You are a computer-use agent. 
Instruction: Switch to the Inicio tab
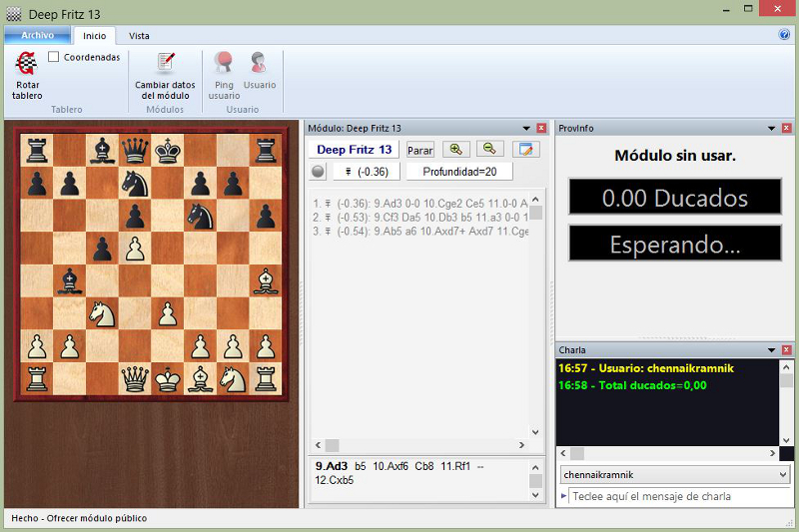pos(94,36)
